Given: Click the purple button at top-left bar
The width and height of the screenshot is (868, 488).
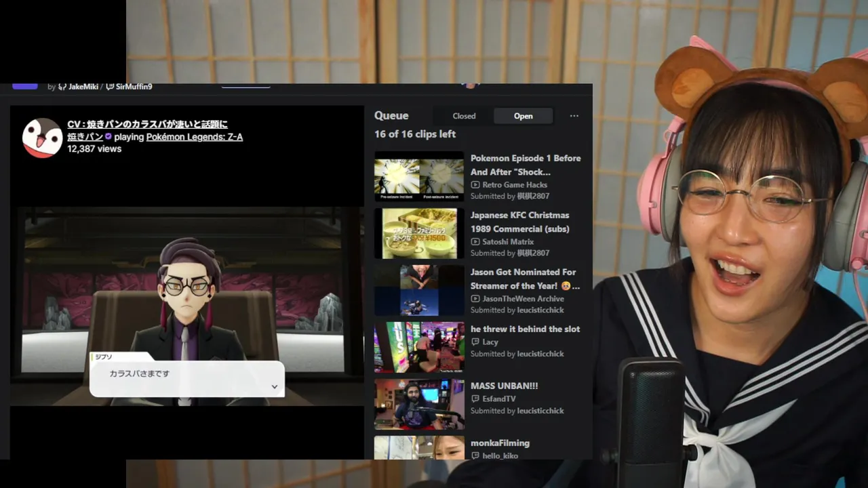Looking at the screenshot, I should coord(25,86).
